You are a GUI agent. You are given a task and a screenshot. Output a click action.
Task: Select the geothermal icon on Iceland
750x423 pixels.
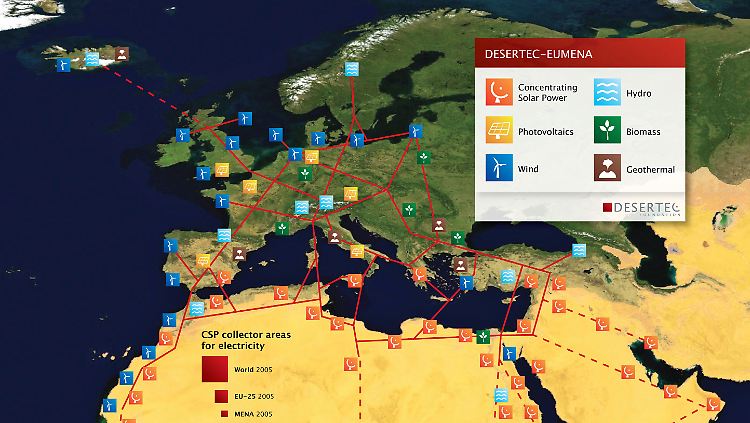pos(121,54)
